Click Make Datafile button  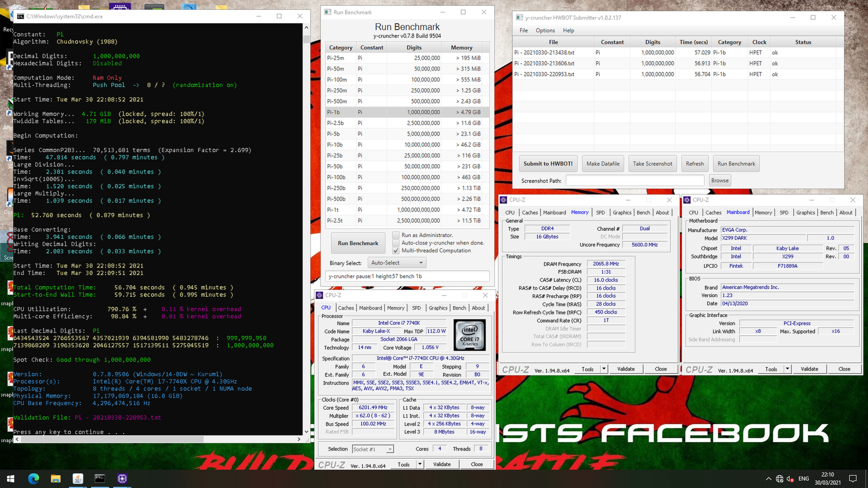pos(603,164)
